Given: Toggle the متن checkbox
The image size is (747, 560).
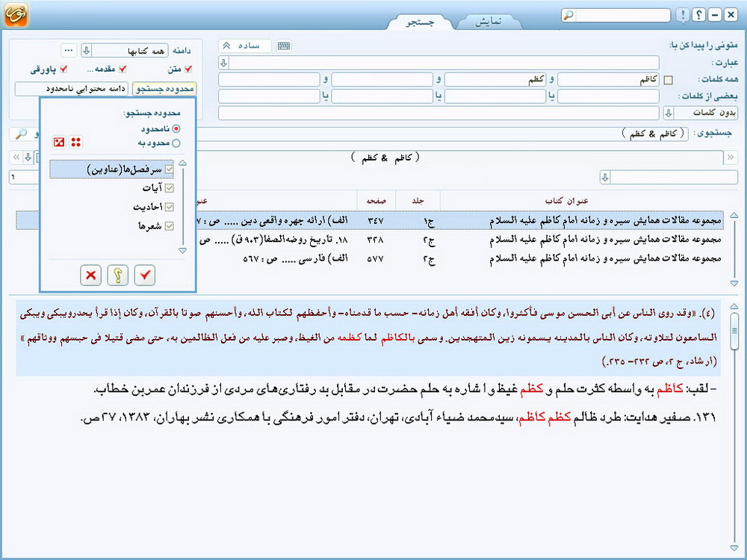Looking at the screenshot, I should coord(187,69).
